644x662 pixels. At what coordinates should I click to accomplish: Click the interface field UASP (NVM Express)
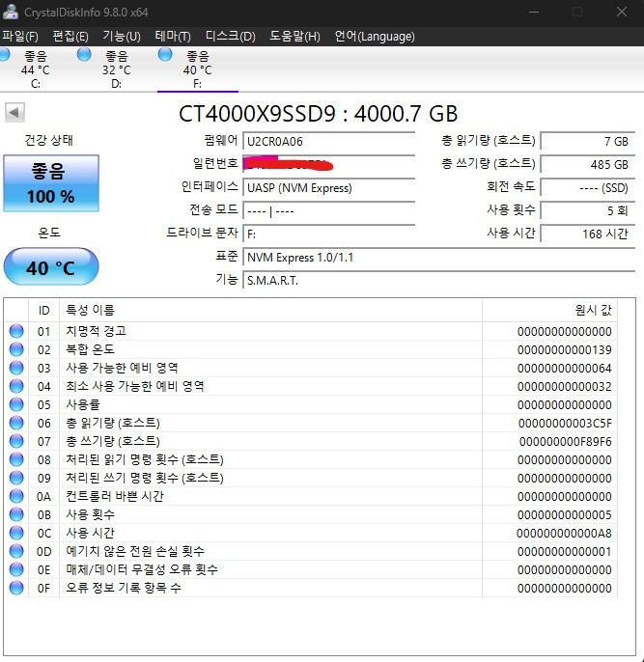(328, 188)
